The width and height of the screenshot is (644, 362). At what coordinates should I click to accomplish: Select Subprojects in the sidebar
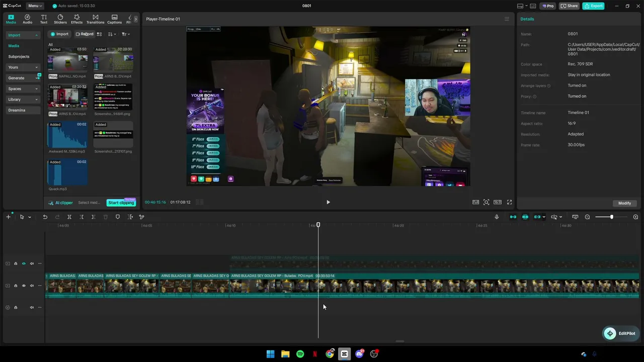pos(19,57)
